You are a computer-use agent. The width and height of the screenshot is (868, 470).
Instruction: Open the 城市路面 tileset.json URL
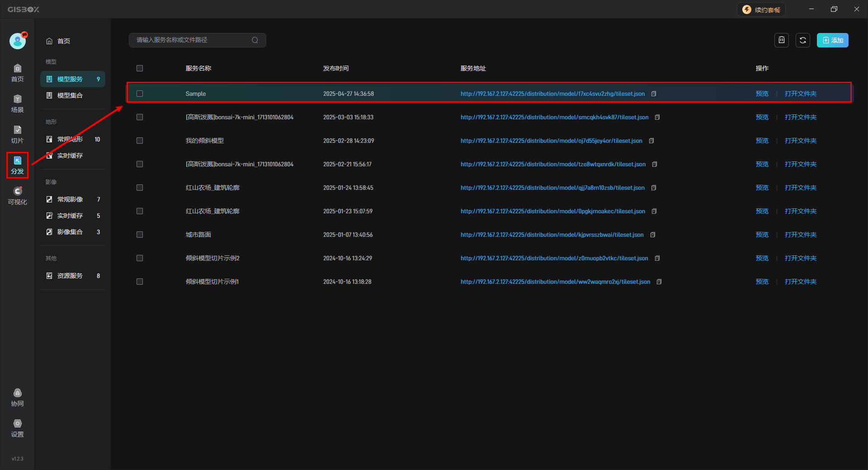click(x=552, y=235)
